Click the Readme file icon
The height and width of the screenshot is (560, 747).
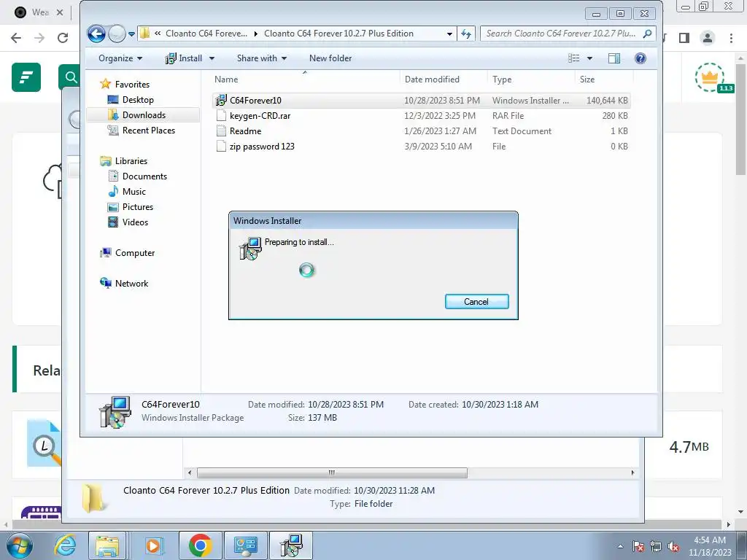[x=221, y=131]
